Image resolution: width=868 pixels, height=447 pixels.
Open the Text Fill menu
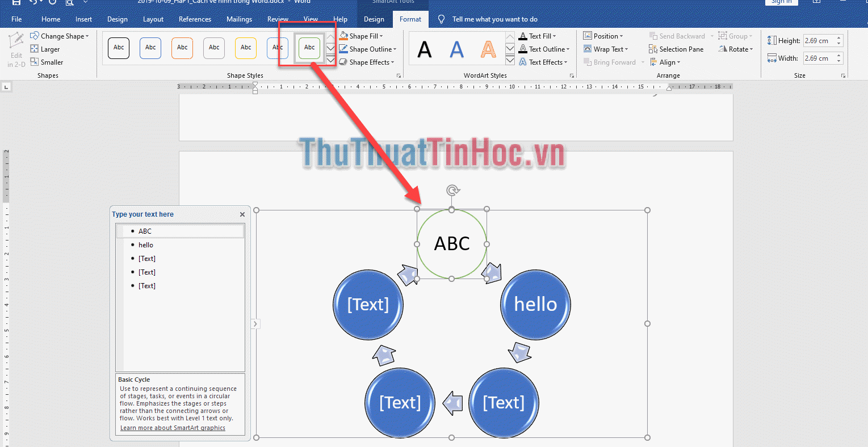pyautogui.click(x=538, y=36)
